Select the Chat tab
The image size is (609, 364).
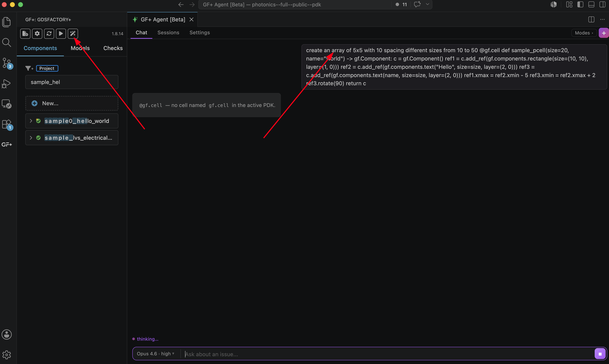point(141,33)
